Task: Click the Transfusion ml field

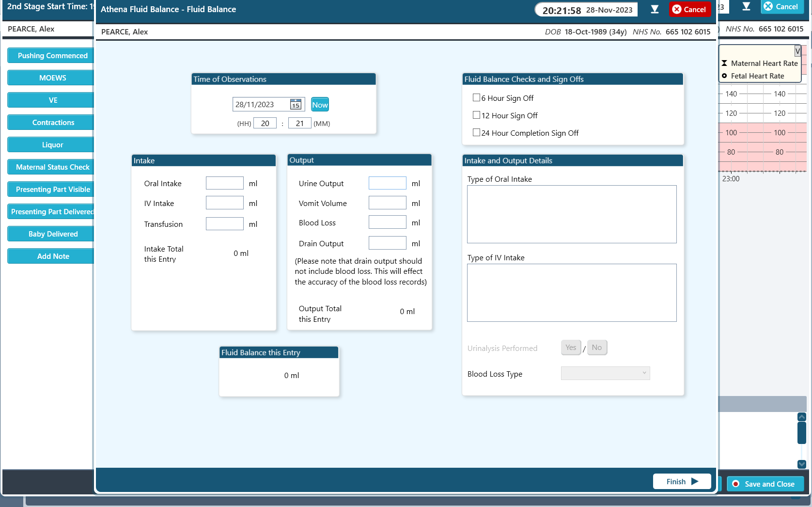Action: [x=225, y=223]
